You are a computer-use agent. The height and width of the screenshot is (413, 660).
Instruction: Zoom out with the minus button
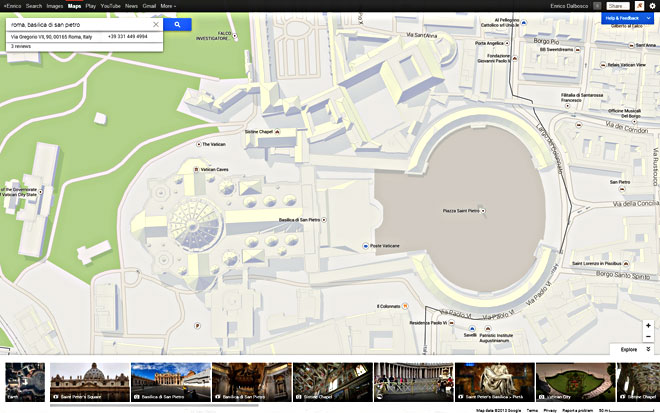(648, 336)
